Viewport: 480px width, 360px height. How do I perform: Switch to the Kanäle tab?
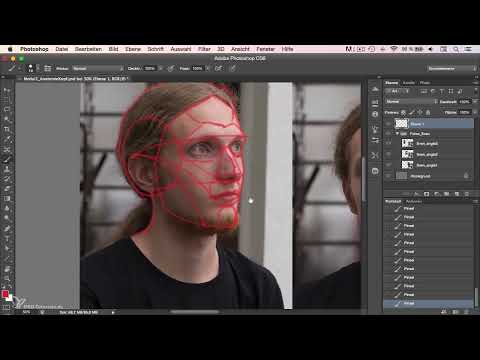[x=409, y=83]
